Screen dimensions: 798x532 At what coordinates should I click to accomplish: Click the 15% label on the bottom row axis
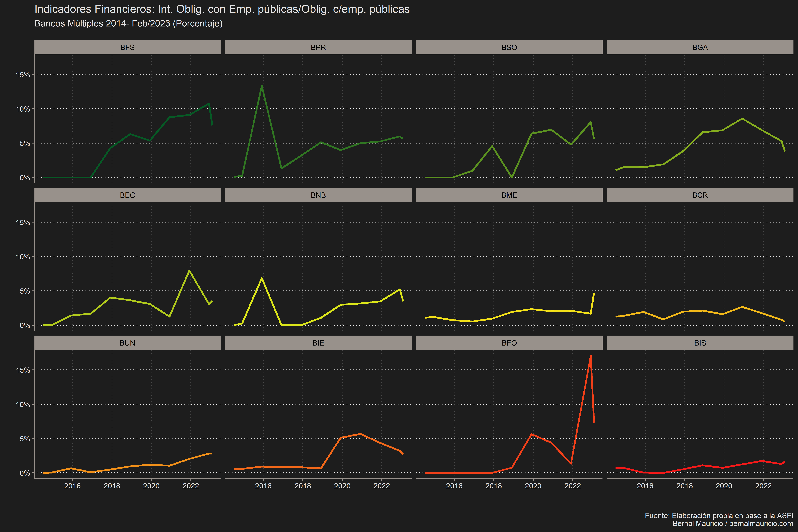(23, 370)
